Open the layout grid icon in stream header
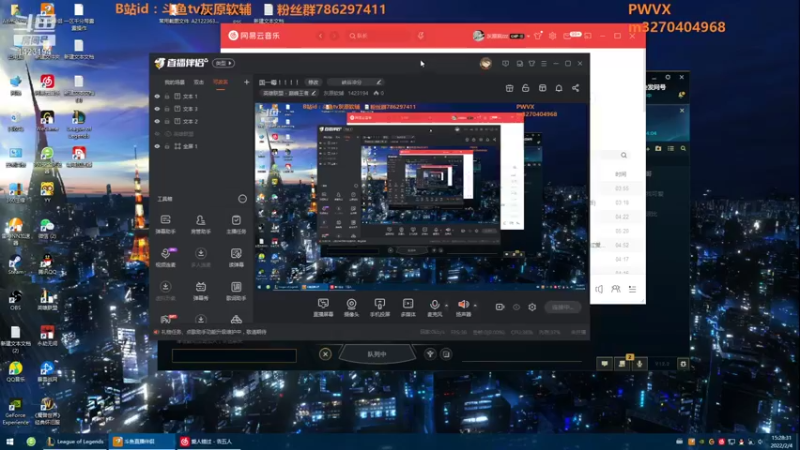This screenshot has height=450, width=800. click(x=542, y=88)
